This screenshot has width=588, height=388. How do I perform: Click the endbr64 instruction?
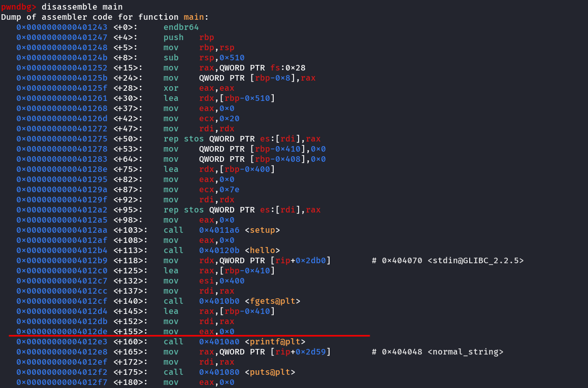pos(181,27)
